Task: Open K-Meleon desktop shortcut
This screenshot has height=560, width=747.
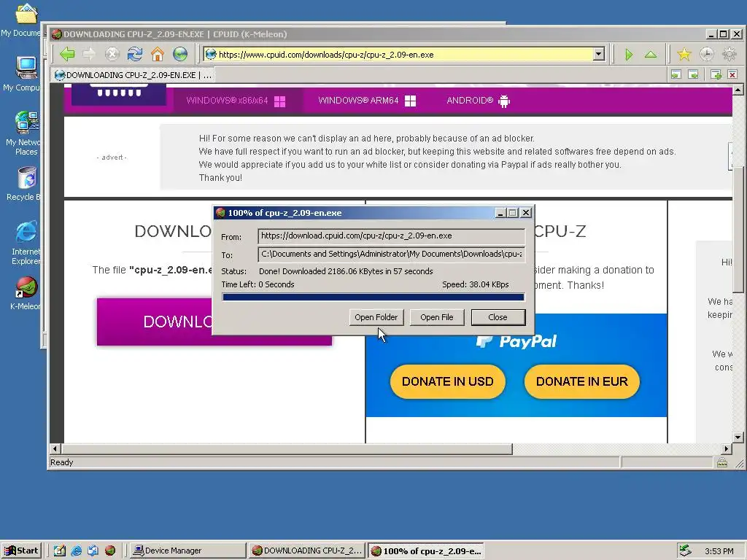Action: pos(26,293)
